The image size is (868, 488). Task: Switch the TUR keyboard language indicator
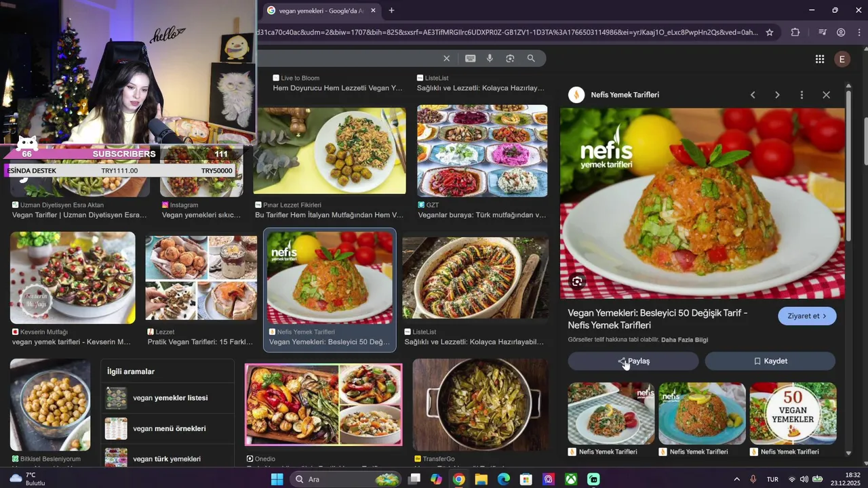coord(772,479)
